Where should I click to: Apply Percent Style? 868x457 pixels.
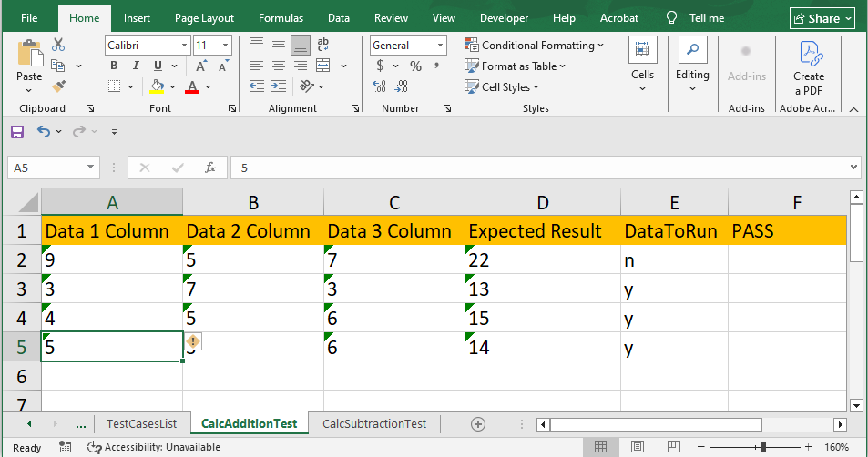[x=415, y=66]
